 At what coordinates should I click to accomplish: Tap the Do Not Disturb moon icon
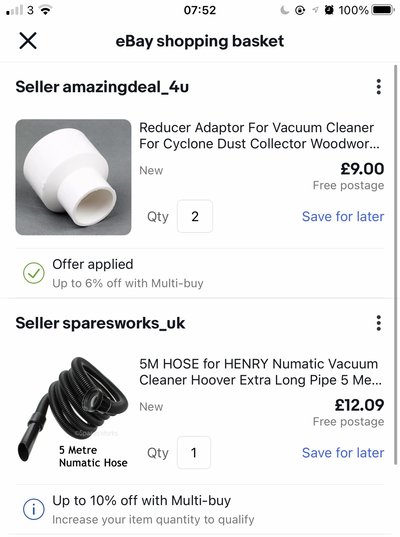pyautogui.click(x=284, y=10)
